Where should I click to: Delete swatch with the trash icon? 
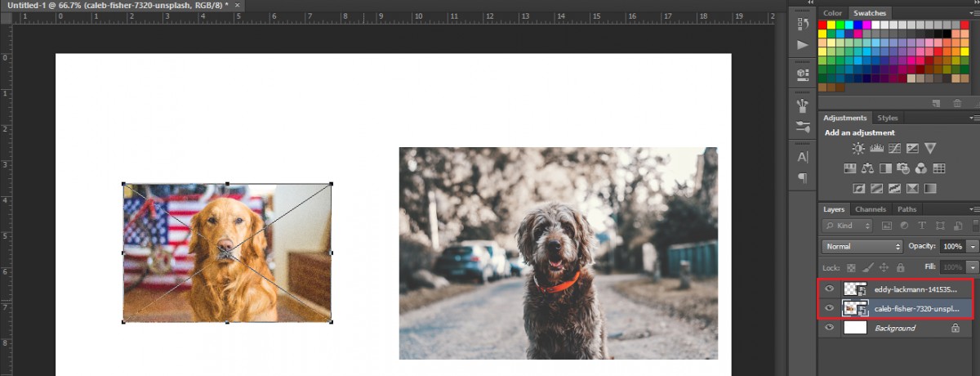coord(957,103)
